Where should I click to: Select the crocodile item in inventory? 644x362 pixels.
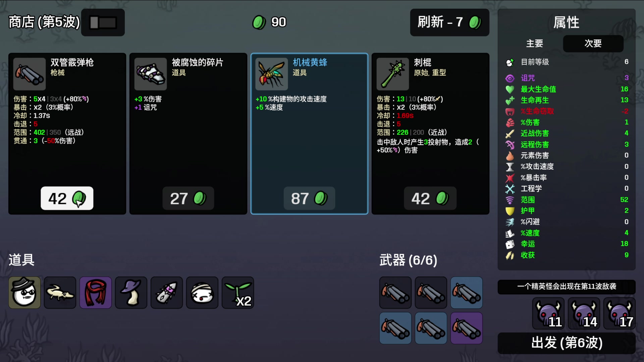click(60, 293)
